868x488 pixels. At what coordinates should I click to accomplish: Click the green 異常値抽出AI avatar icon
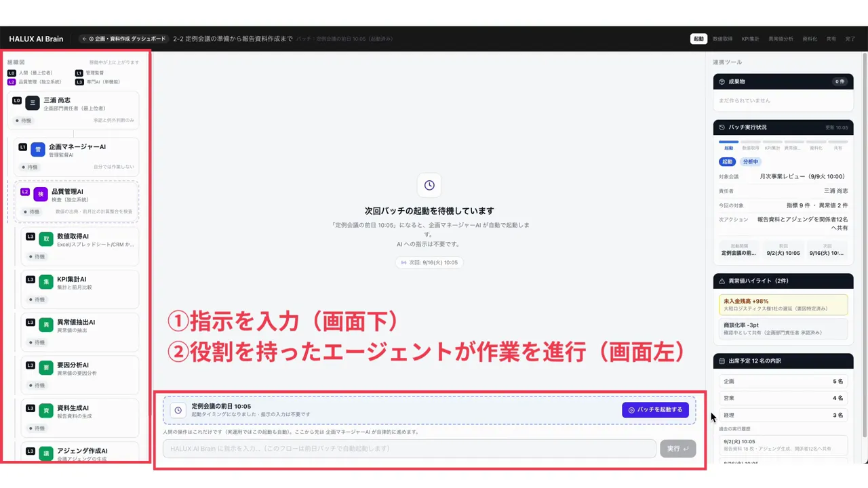pyautogui.click(x=46, y=325)
